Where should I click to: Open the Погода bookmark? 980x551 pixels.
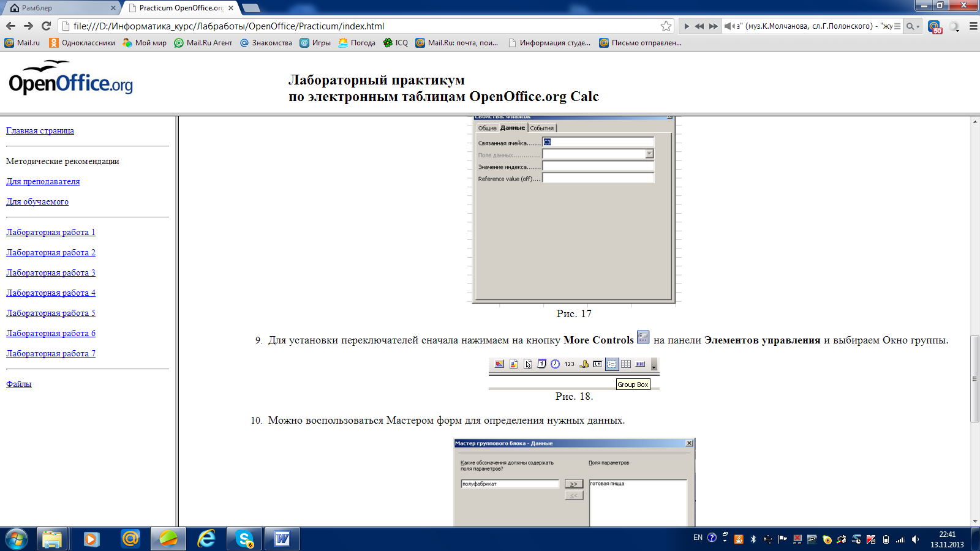click(x=357, y=43)
